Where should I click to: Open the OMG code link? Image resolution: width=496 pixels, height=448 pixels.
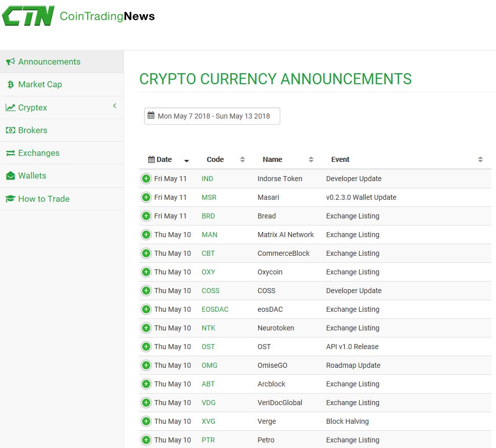[209, 365]
